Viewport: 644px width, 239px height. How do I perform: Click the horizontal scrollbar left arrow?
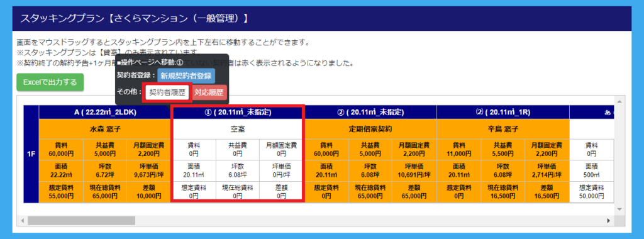(x=23, y=221)
